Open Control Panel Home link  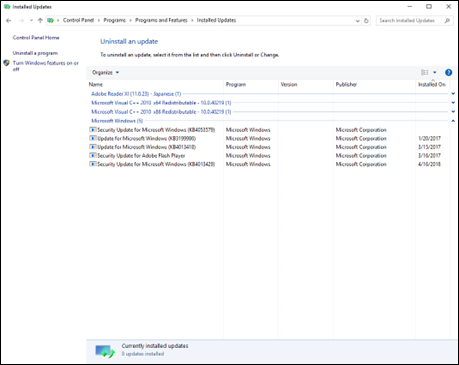coord(36,38)
